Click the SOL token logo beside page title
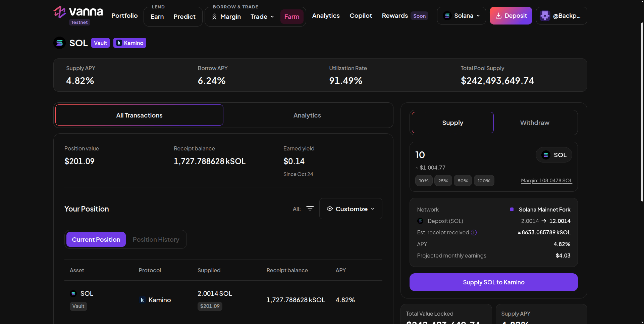Image resolution: width=644 pixels, height=324 pixels. tap(60, 43)
